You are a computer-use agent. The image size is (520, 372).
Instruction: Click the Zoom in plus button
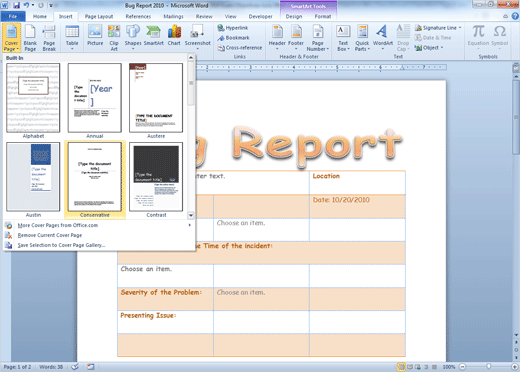click(515, 367)
